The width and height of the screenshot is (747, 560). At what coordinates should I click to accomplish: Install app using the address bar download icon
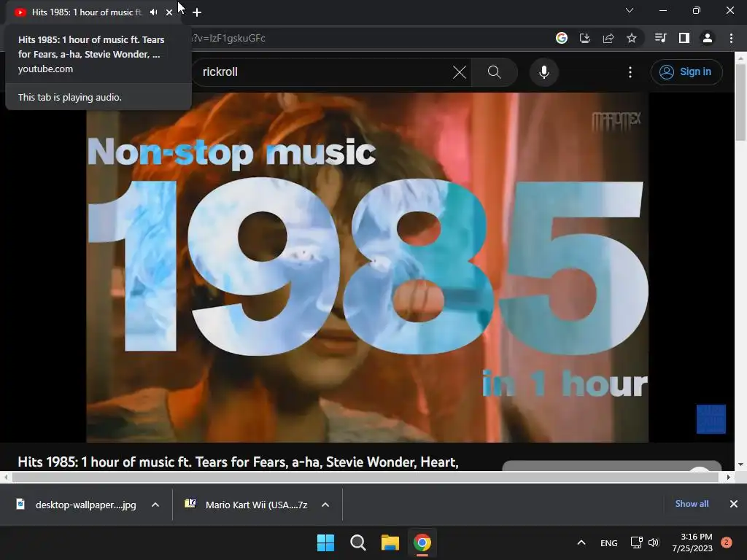coord(585,38)
